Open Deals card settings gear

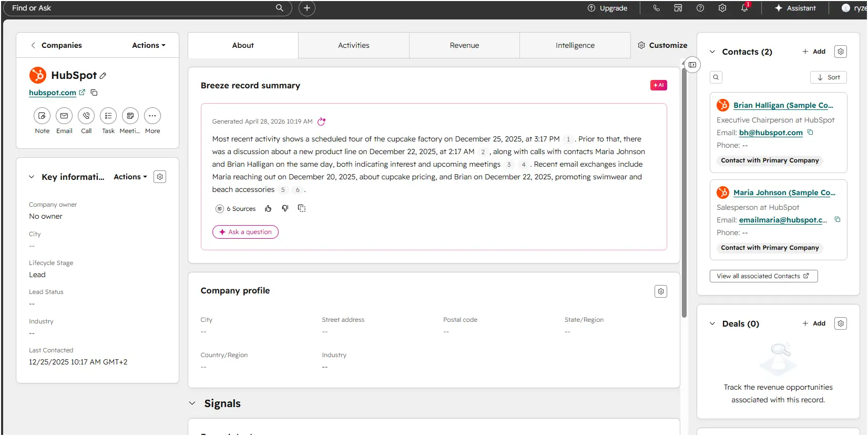pos(841,323)
